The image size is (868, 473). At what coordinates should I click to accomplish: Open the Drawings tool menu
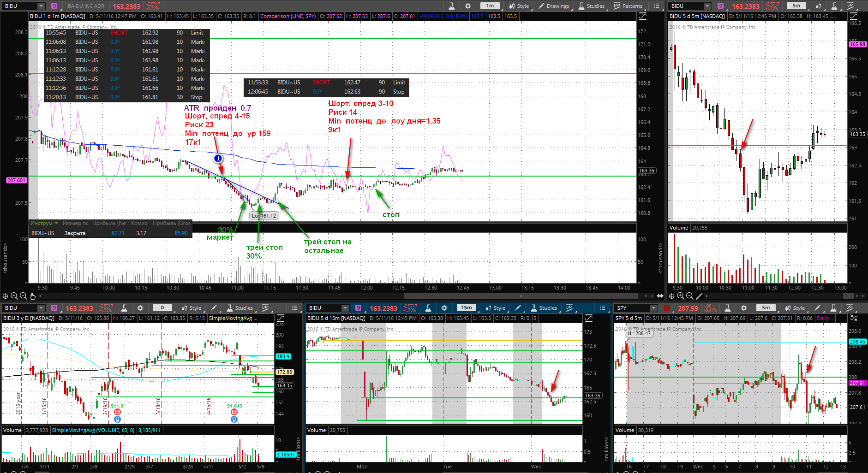click(554, 6)
